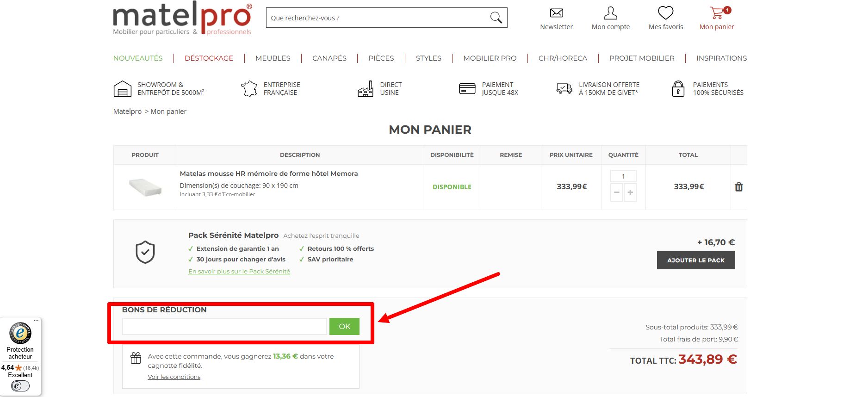Open the STYLES menu
This screenshot has width=868, height=397.
(428, 58)
